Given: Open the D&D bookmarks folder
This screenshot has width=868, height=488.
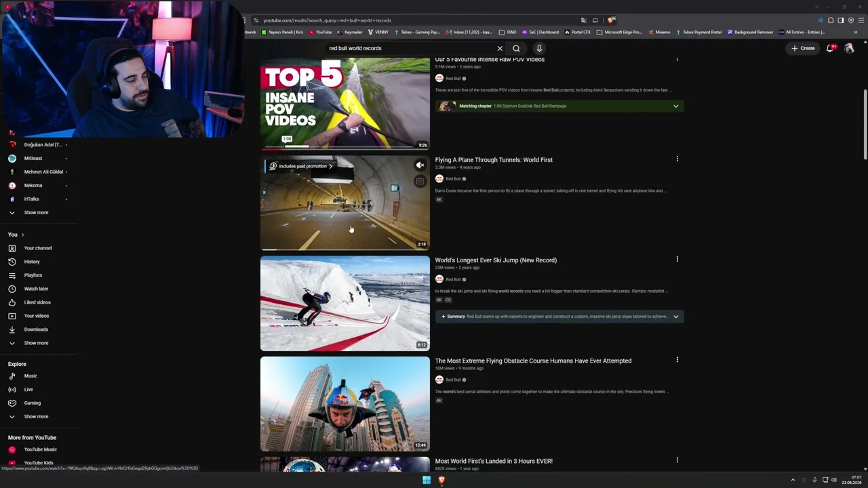Looking at the screenshot, I should 507,32.
